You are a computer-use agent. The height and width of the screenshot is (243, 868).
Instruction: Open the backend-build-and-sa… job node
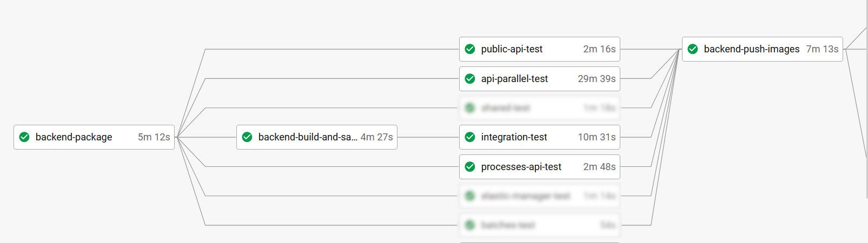[x=307, y=137]
